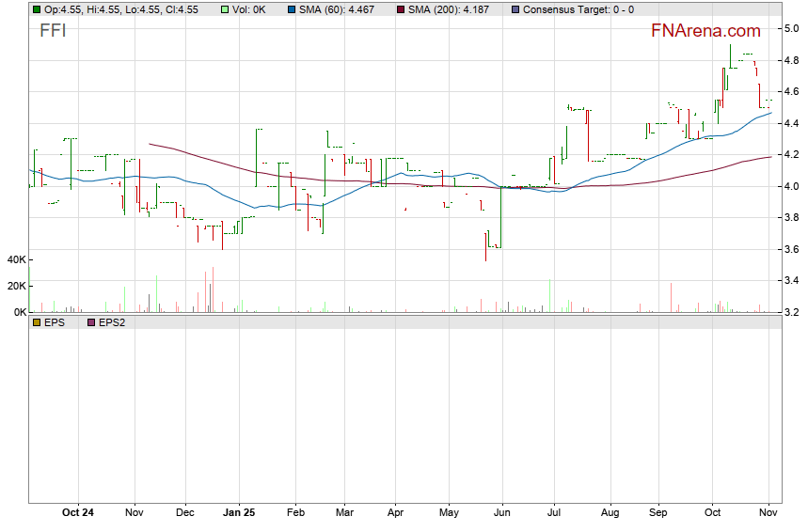Click the FNArena.com watermark link
The height and width of the screenshot is (532, 808).
(x=705, y=31)
